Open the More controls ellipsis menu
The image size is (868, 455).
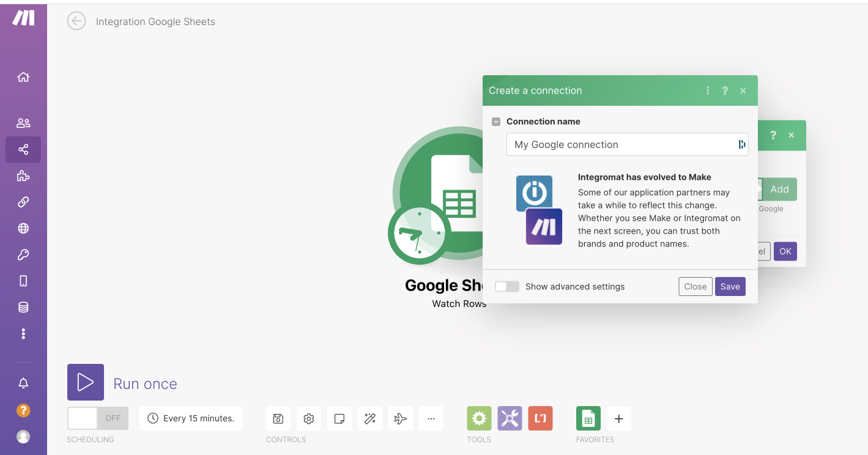coord(431,418)
